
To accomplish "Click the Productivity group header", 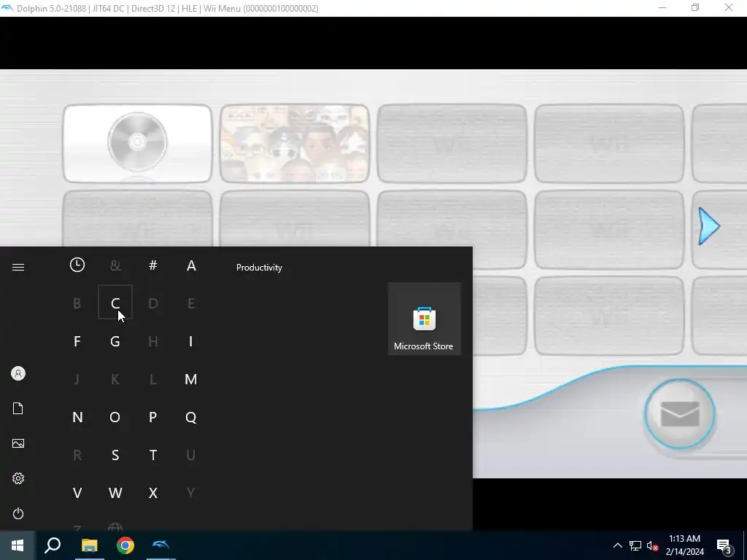I will (x=259, y=268).
